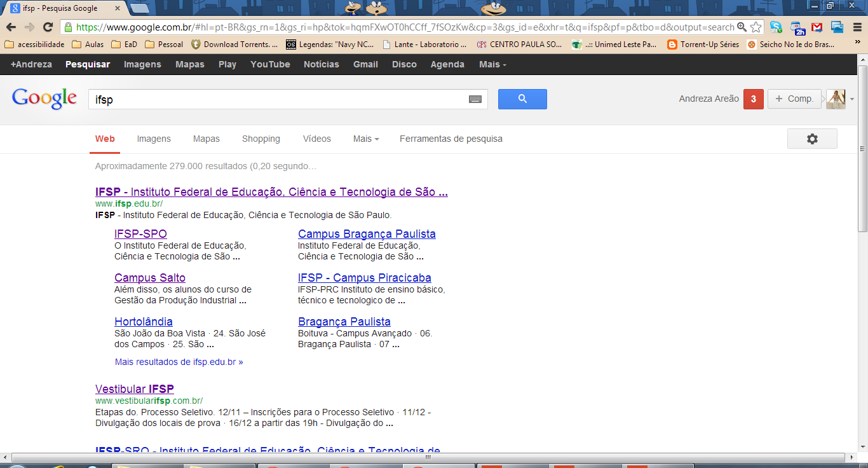Select Imagens in the black navigation bar
The image size is (868, 468).
click(142, 64)
